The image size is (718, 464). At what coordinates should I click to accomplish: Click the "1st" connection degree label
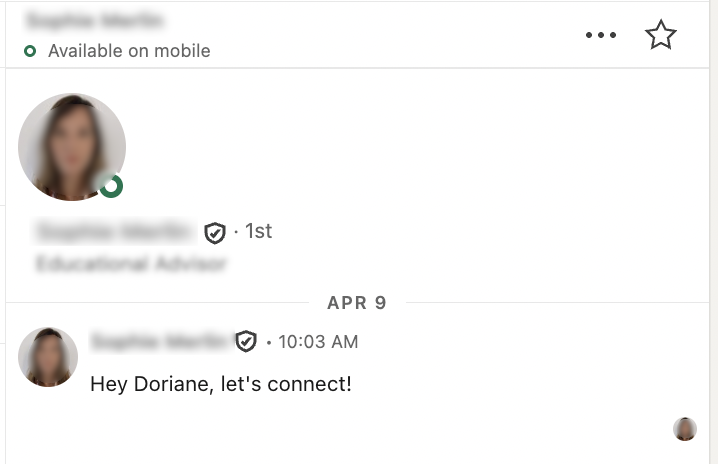pos(258,231)
